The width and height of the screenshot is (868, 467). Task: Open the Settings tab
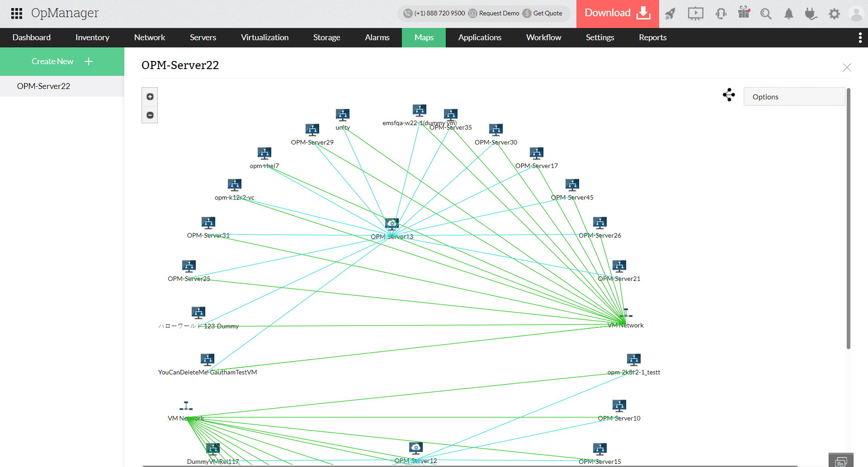[600, 37]
